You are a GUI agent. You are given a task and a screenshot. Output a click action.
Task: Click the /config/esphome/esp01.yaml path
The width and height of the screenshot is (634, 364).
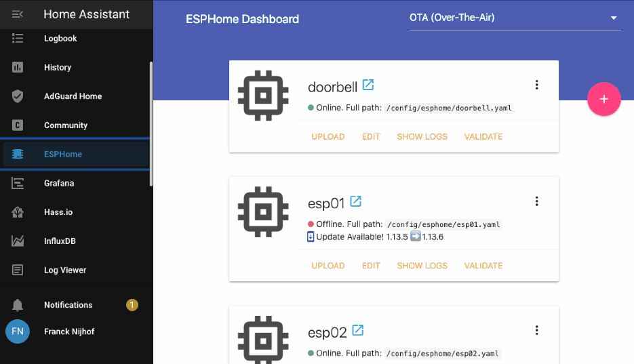[443, 224]
